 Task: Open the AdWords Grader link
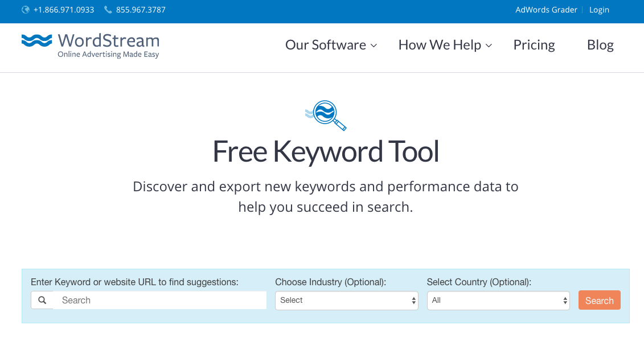tap(546, 10)
